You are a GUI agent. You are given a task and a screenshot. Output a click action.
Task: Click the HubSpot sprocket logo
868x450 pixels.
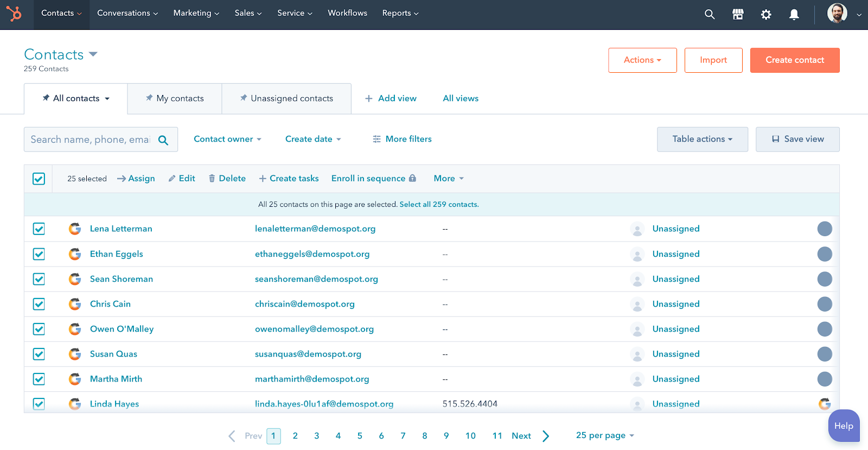coord(14,14)
